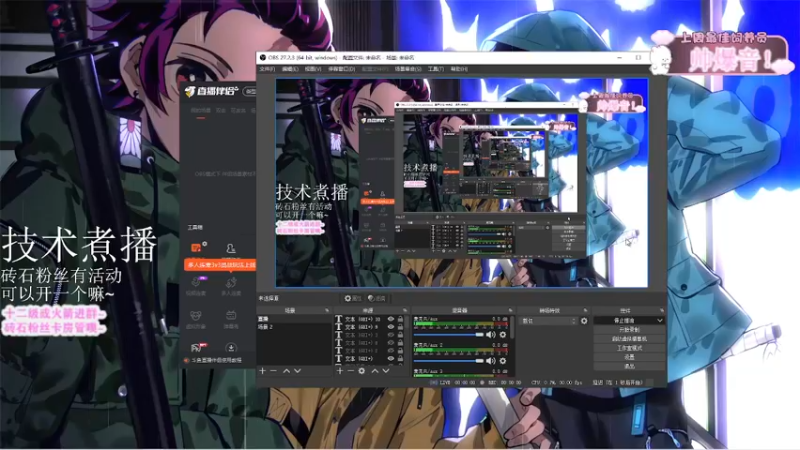Move source down in Sources panel

click(x=386, y=371)
